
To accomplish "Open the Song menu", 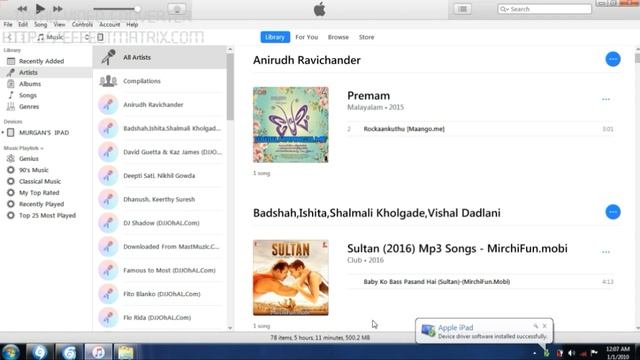I will (x=40, y=24).
